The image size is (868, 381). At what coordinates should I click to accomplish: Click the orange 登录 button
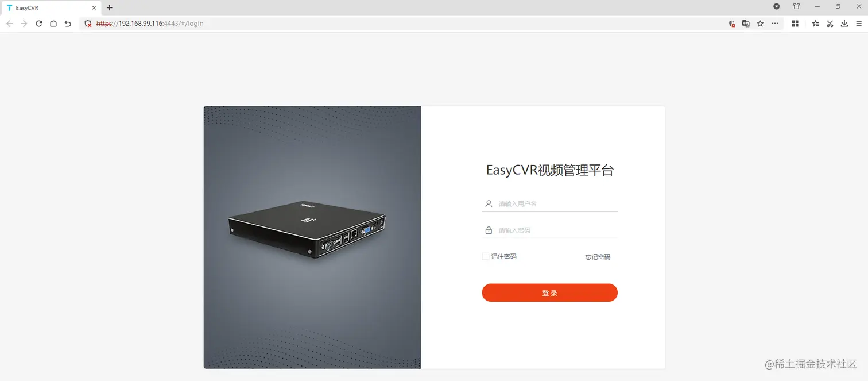549,293
